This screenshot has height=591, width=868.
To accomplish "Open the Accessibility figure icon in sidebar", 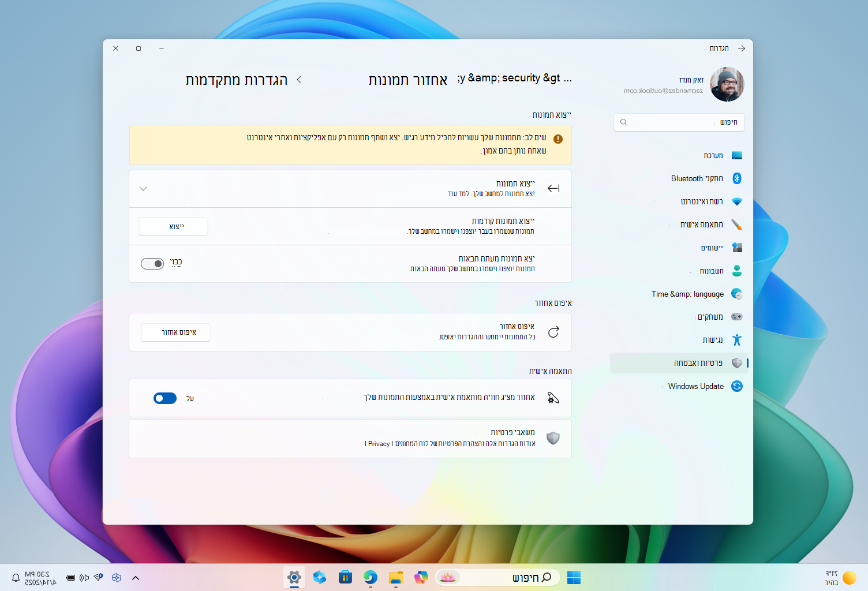I will [737, 340].
